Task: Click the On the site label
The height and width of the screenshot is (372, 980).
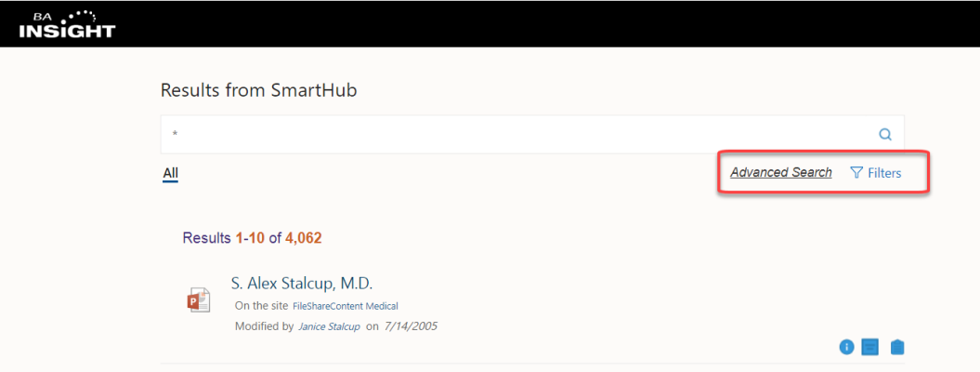Action: point(261,306)
